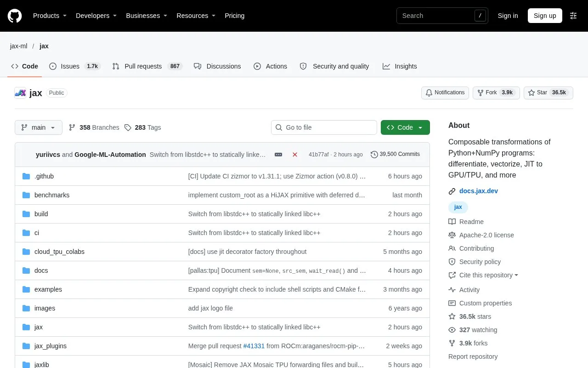Click the clock icon beside 39,500 Commits
The image size is (588, 368).
[374, 155]
